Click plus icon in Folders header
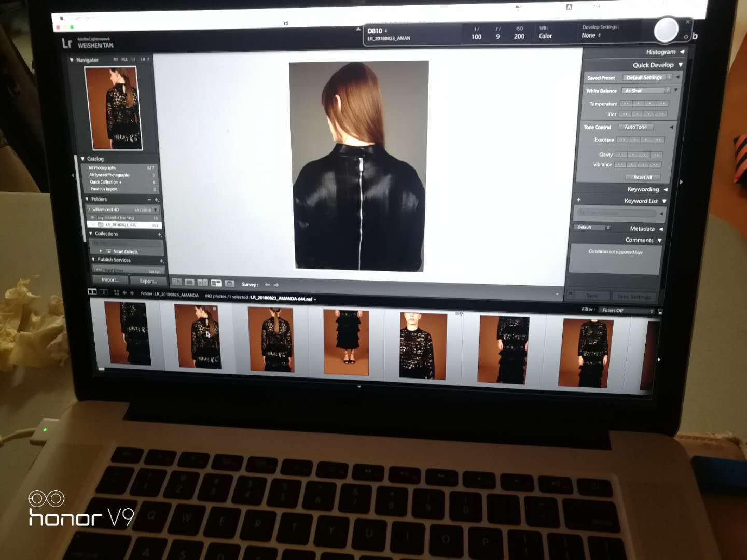Viewport: 747px width, 560px height. pyautogui.click(x=157, y=200)
